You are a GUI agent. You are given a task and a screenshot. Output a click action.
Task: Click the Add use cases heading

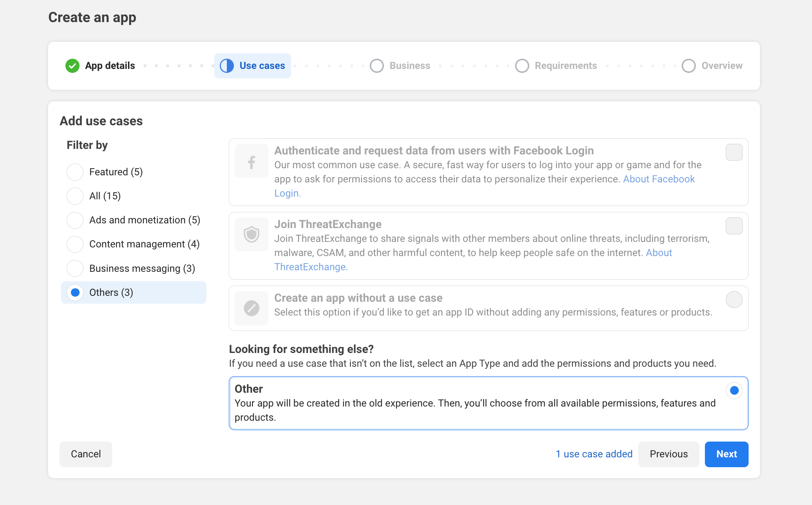(101, 121)
